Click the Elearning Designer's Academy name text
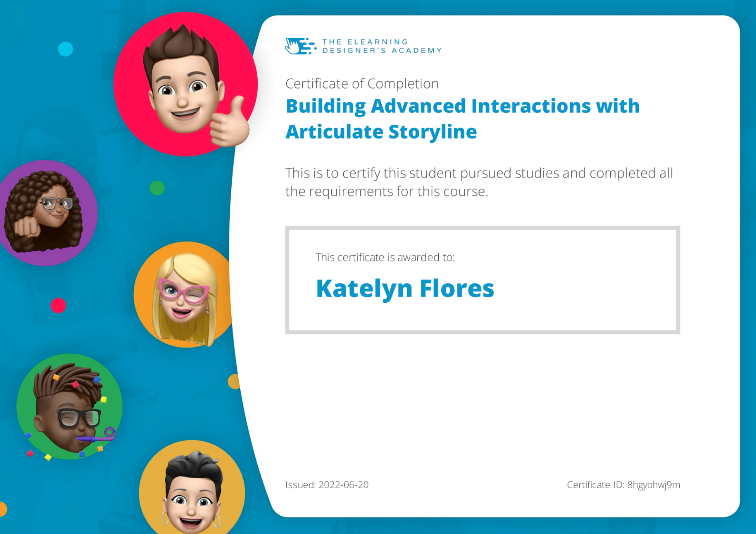The height and width of the screenshot is (534, 756). pos(382,46)
